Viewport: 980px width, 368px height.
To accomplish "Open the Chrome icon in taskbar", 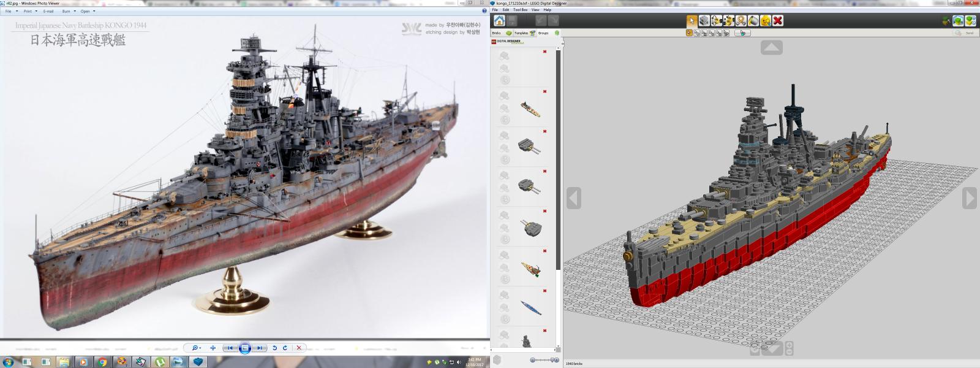I will [x=102, y=362].
